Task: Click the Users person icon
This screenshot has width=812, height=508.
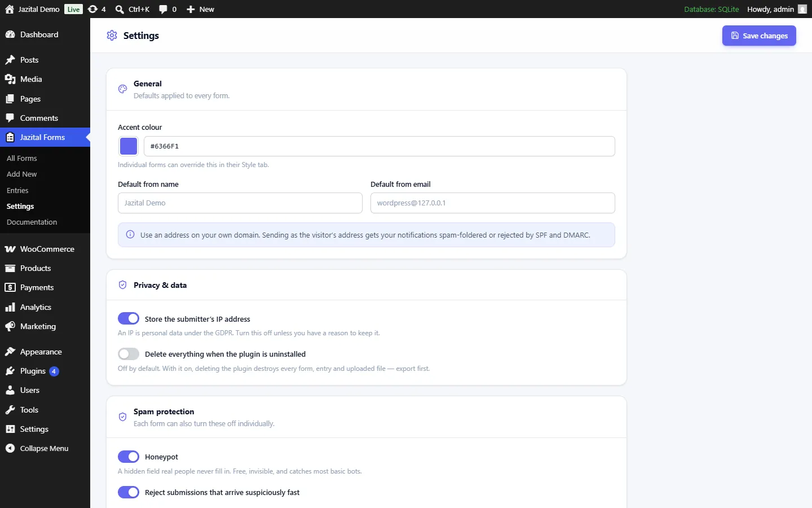Action: [x=10, y=390]
